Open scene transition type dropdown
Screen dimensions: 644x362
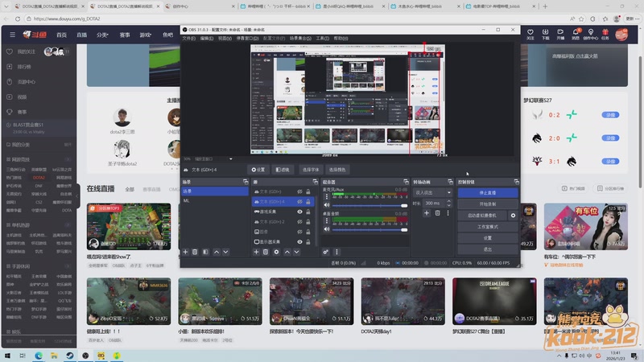tap(432, 192)
